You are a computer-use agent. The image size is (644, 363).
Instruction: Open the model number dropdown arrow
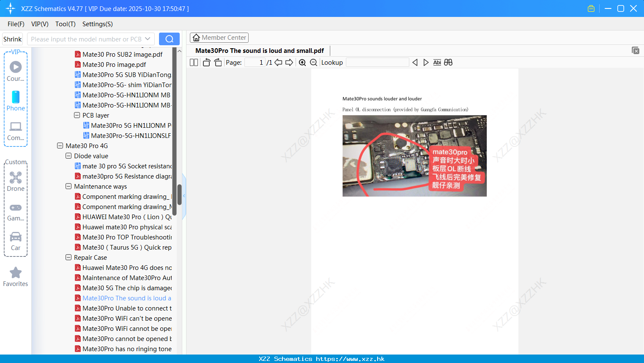[x=148, y=39]
